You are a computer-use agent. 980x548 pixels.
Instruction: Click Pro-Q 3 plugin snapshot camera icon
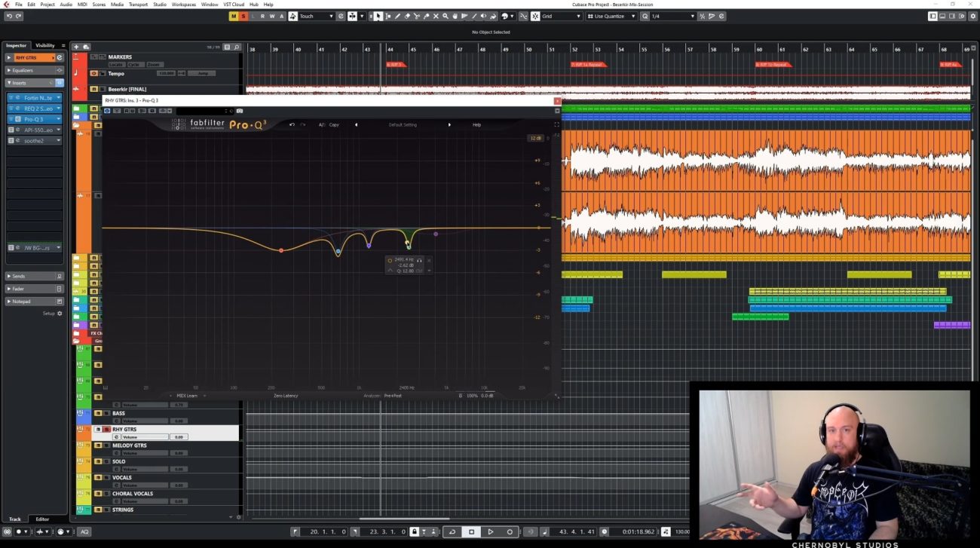click(x=240, y=111)
